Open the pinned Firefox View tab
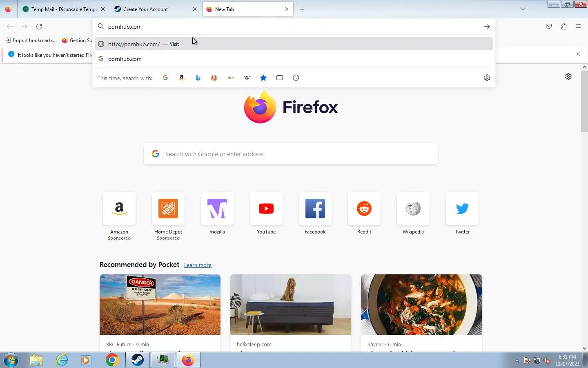588x368 pixels. click(x=8, y=9)
